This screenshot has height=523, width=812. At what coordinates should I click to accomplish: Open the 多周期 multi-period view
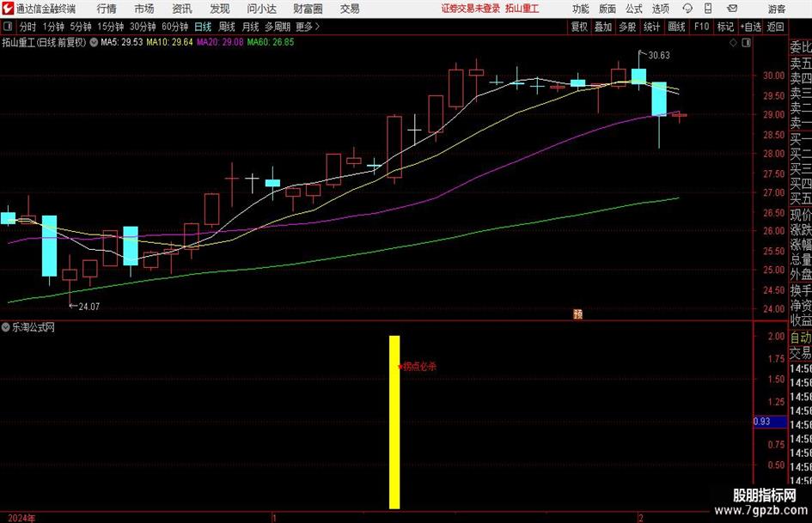coord(278,27)
